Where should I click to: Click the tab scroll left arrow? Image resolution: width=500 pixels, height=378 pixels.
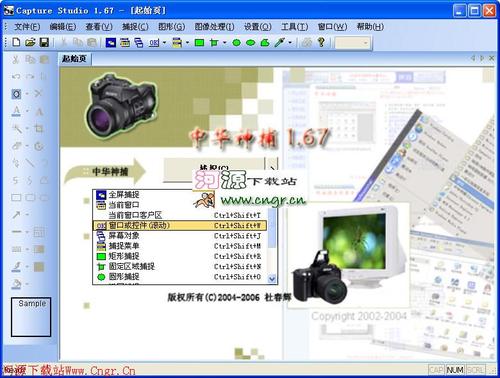click(473, 58)
